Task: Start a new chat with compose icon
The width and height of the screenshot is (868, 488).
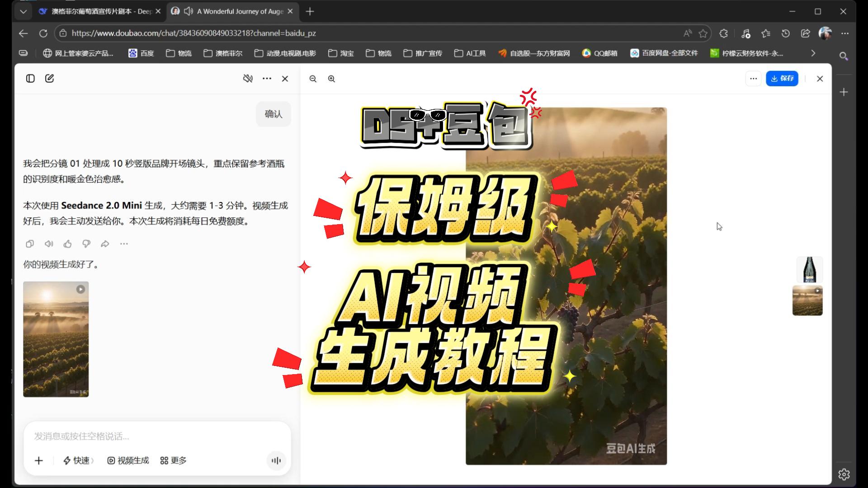Action: click(x=50, y=79)
